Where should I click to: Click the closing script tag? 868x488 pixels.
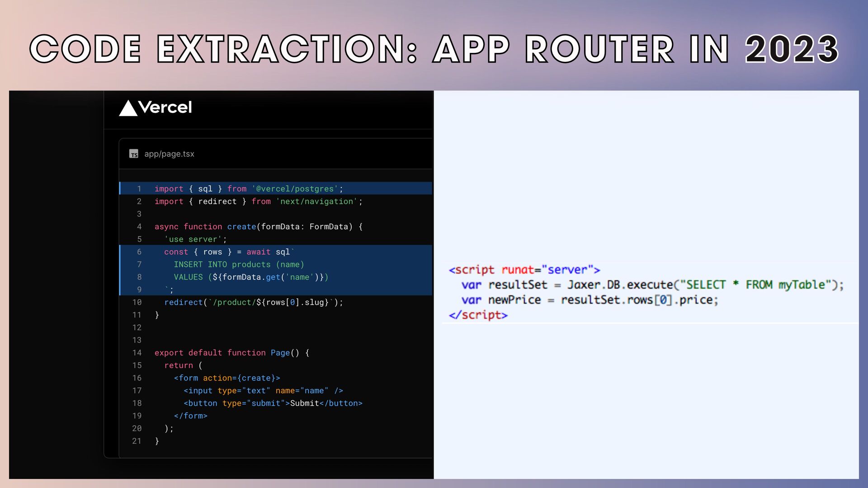[x=478, y=315]
